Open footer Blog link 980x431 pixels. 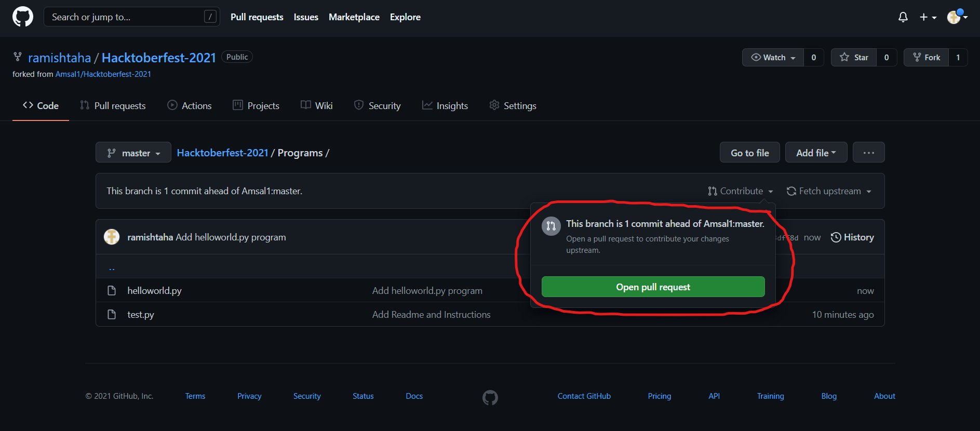click(829, 396)
